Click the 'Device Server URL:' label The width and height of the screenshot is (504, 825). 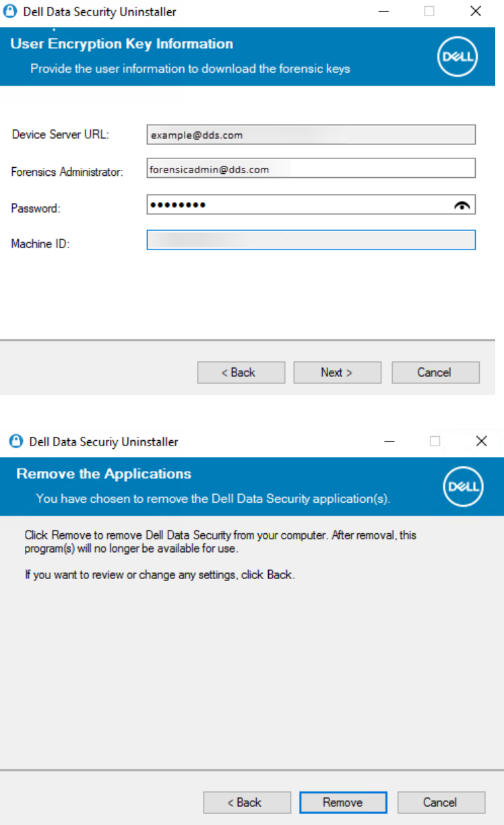61,134
